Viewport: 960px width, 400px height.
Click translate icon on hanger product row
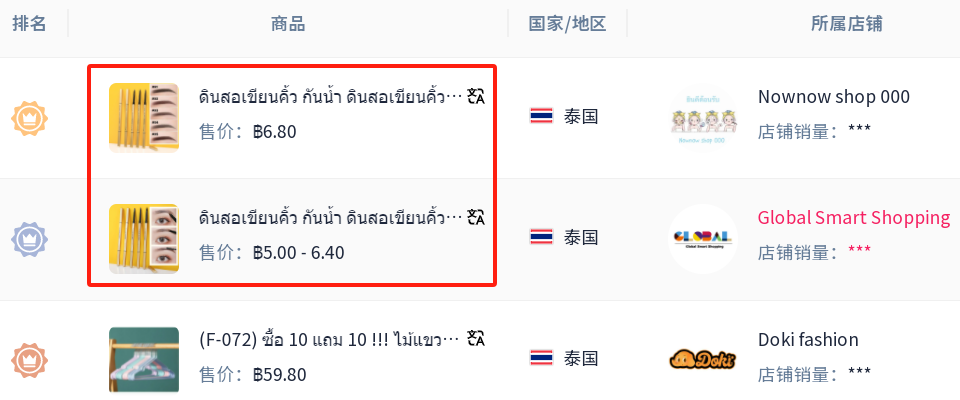click(476, 339)
